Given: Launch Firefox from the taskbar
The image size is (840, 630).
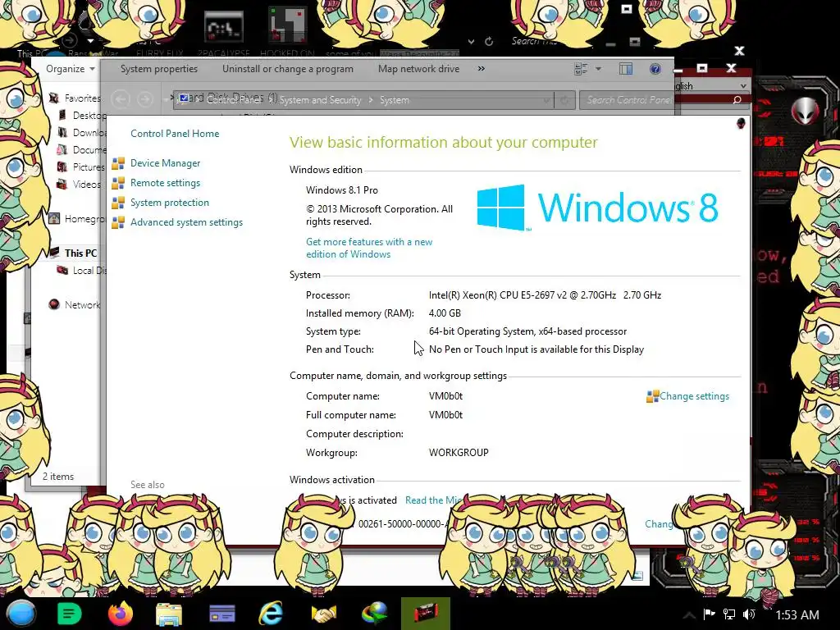Looking at the screenshot, I should coord(120,614).
